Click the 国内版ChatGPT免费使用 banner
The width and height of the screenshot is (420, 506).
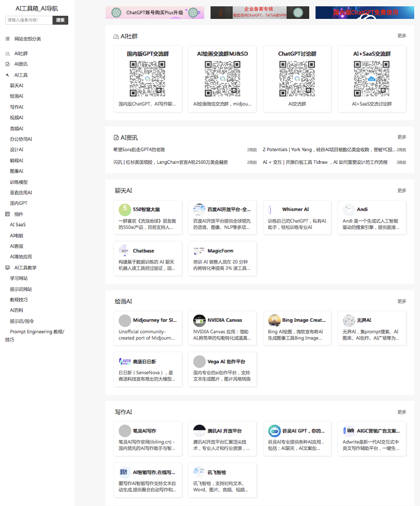click(x=365, y=13)
